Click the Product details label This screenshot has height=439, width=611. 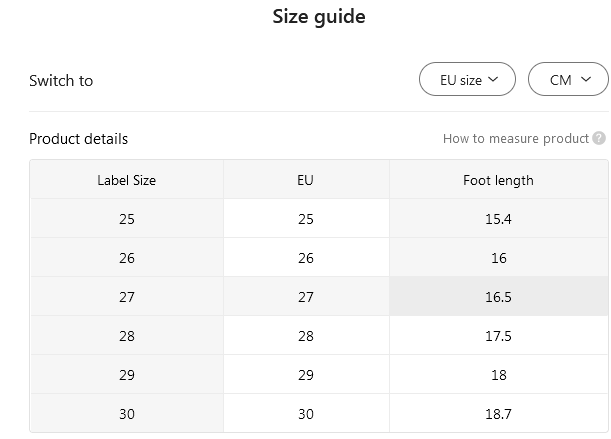pos(78,139)
